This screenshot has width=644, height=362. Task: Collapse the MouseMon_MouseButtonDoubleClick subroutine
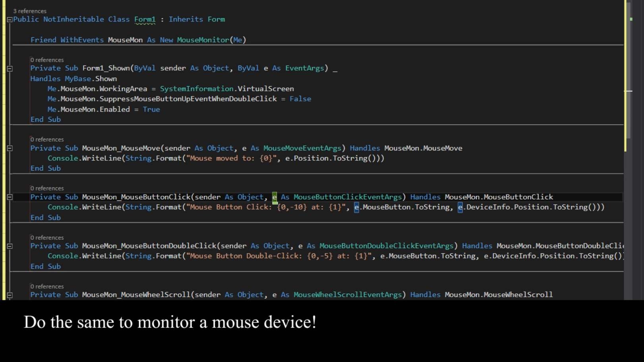coord(9,245)
